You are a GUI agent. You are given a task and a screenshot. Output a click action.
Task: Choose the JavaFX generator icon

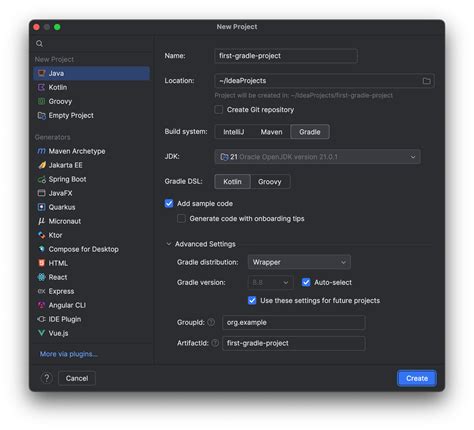coord(41,193)
